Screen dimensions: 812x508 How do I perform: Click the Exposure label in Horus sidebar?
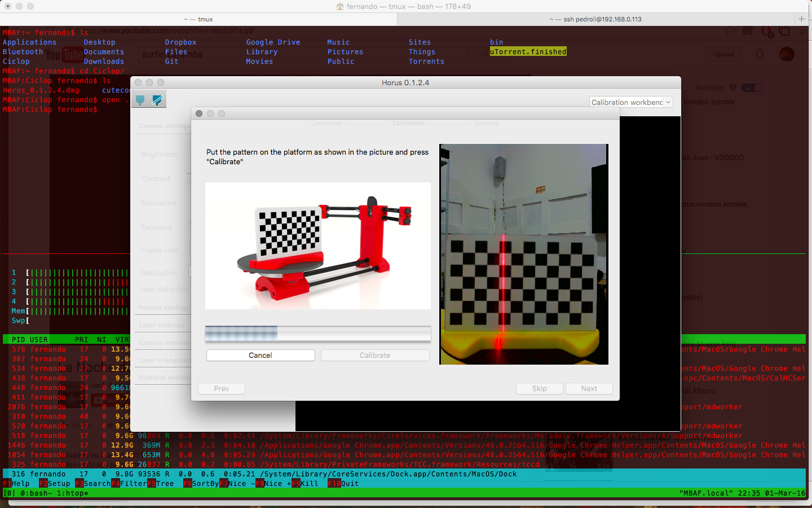[157, 227]
